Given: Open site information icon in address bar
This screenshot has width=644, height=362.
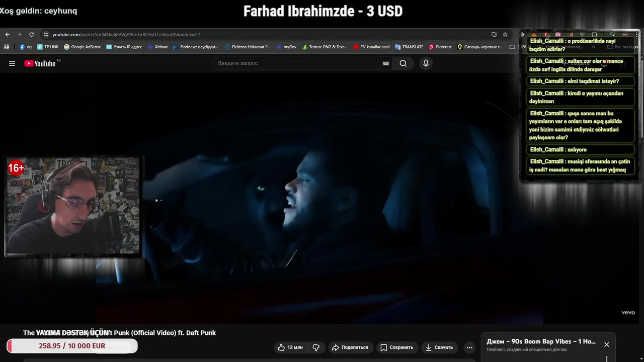Looking at the screenshot, I should pos(46,35).
